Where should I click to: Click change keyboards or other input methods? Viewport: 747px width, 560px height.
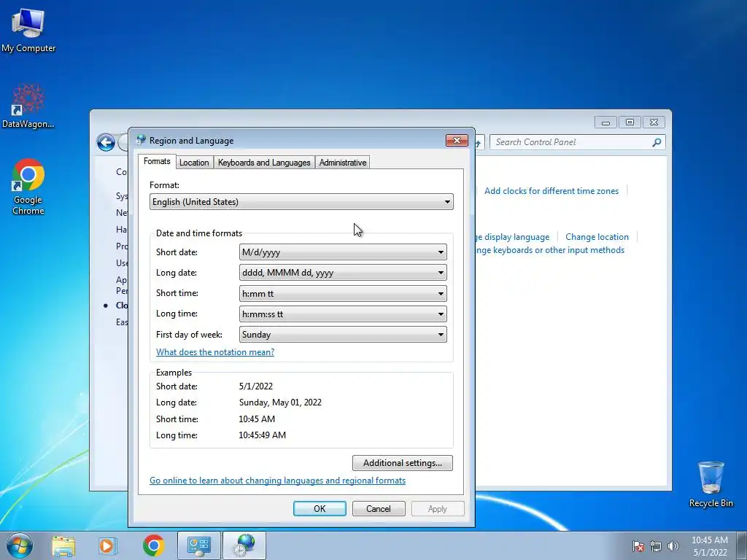(x=550, y=250)
